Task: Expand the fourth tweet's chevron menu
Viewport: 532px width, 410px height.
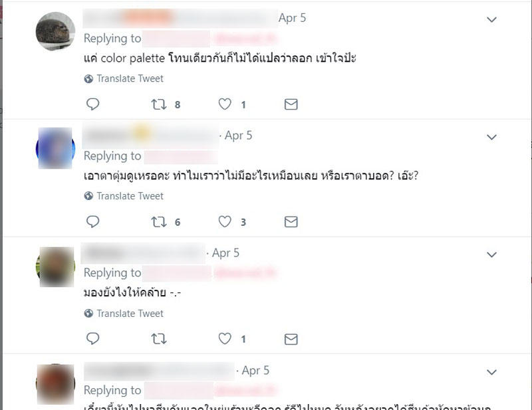Action: (x=491, y=372)
